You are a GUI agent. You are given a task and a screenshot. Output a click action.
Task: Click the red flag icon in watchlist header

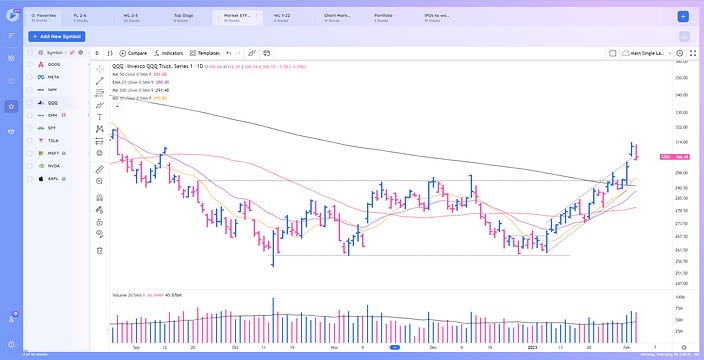pyautogui.click(x=72, y=53)
